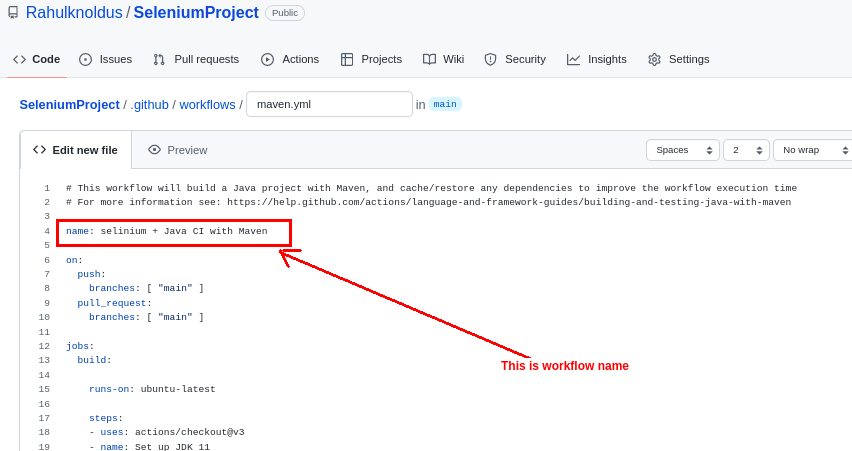Click the 'push:' key on line 7

[91, 274]
